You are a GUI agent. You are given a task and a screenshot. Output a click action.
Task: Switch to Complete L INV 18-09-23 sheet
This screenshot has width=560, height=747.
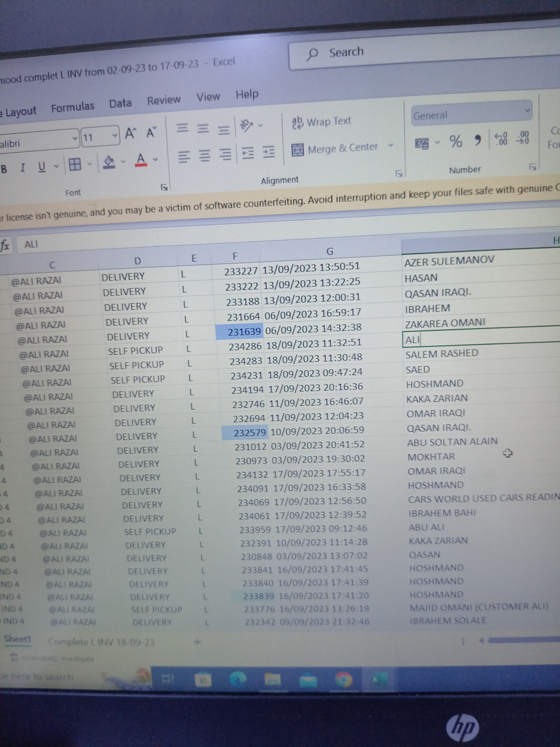pos(101,642)
